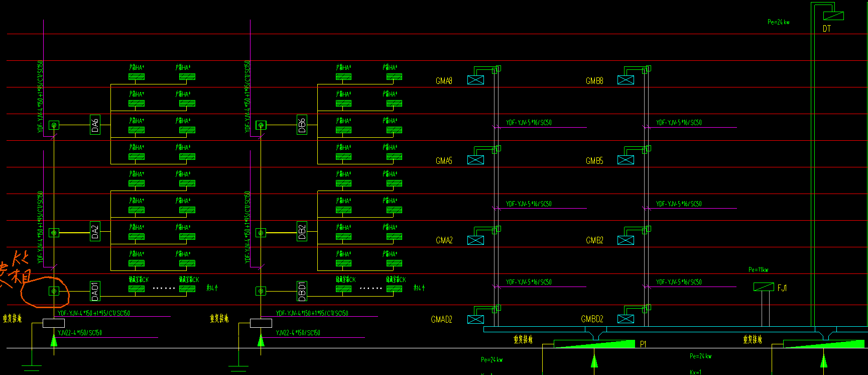Click the DA6 panel label

[x=95, y=125]
